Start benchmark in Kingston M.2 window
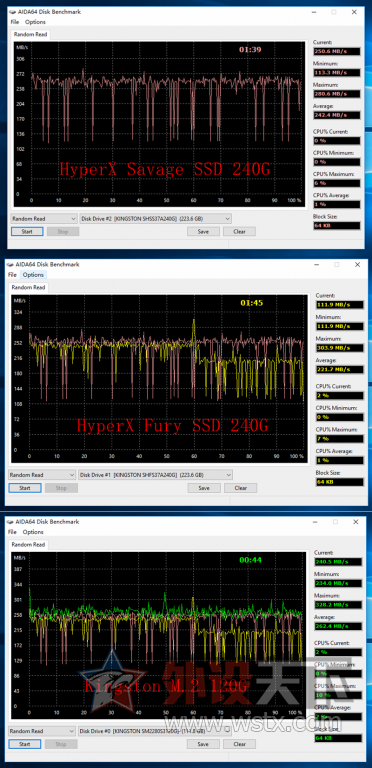This screenshot has width=372, height=768. point(24,744)
